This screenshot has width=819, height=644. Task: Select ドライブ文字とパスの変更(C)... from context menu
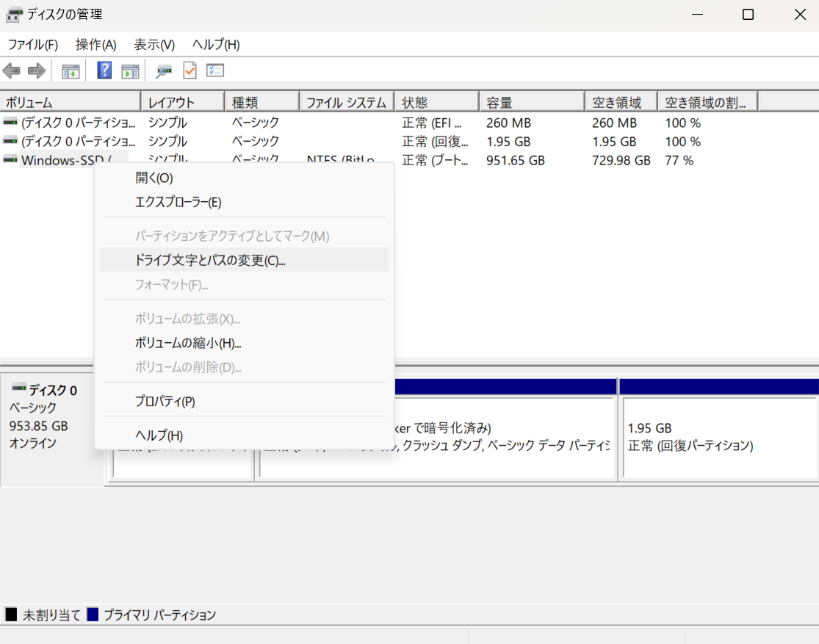pyautogui.click(x=210, y=260)
